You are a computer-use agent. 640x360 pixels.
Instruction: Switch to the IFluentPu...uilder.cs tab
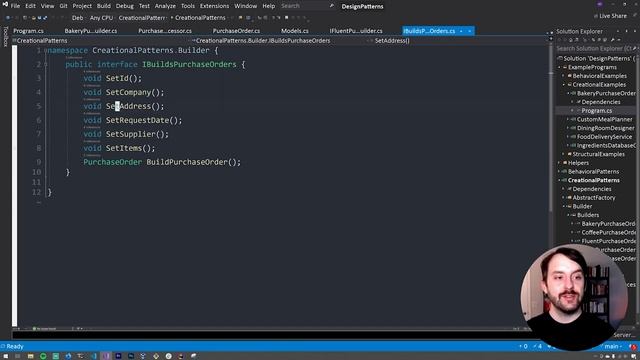click(356, 31)
